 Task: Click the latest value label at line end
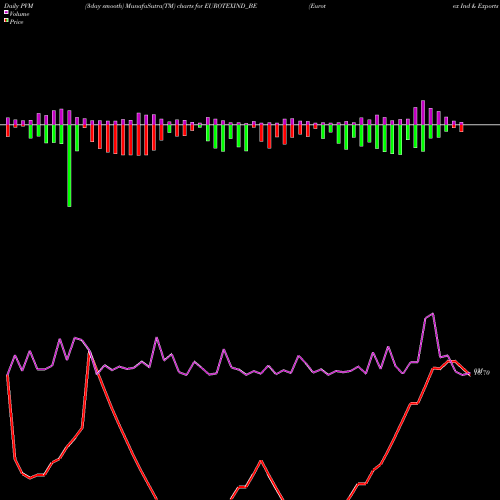point(482,372)
